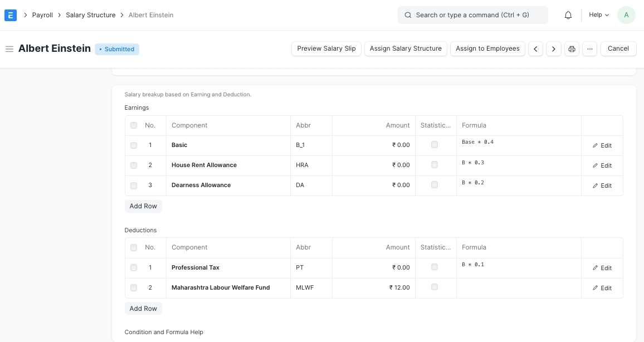The image size is (644, 342).
Task: Go to next document arrow
Action: (553, 49)
